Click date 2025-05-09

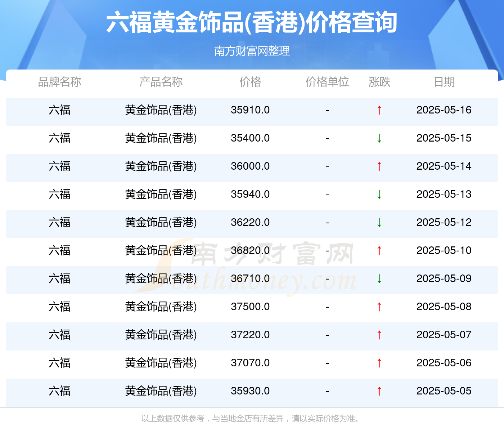pos(444,278)
